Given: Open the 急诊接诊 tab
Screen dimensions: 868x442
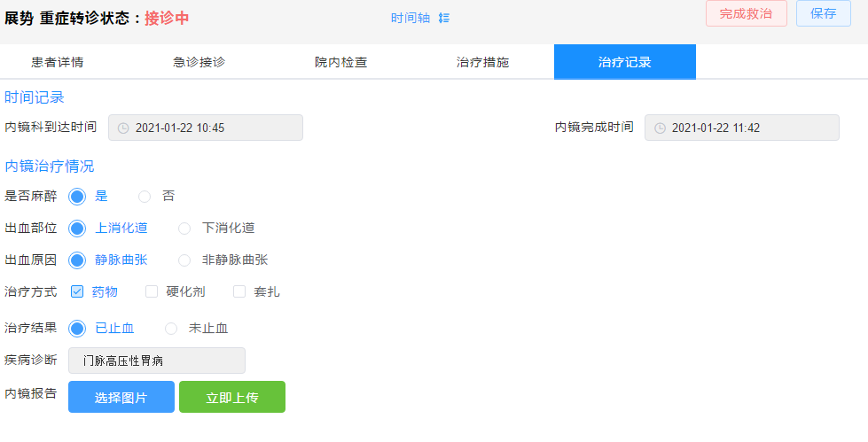Looking at the screenshot, I should coord(199,62).
